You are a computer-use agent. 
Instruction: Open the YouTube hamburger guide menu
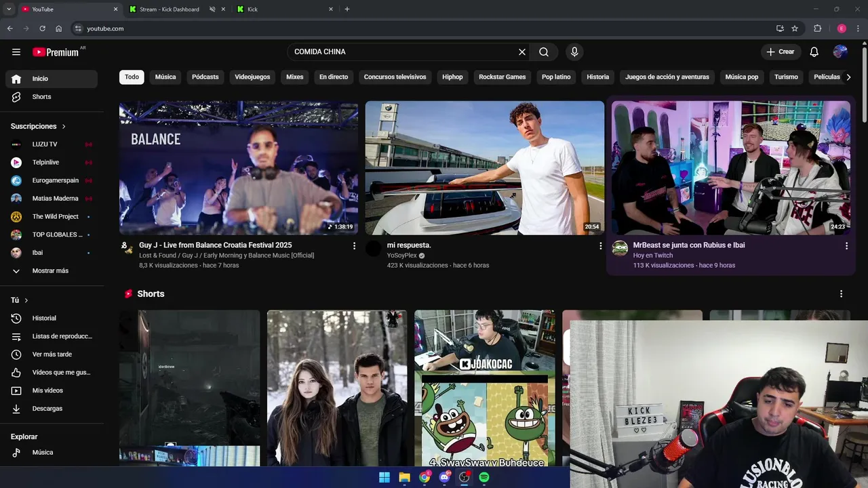click(16, 52)
